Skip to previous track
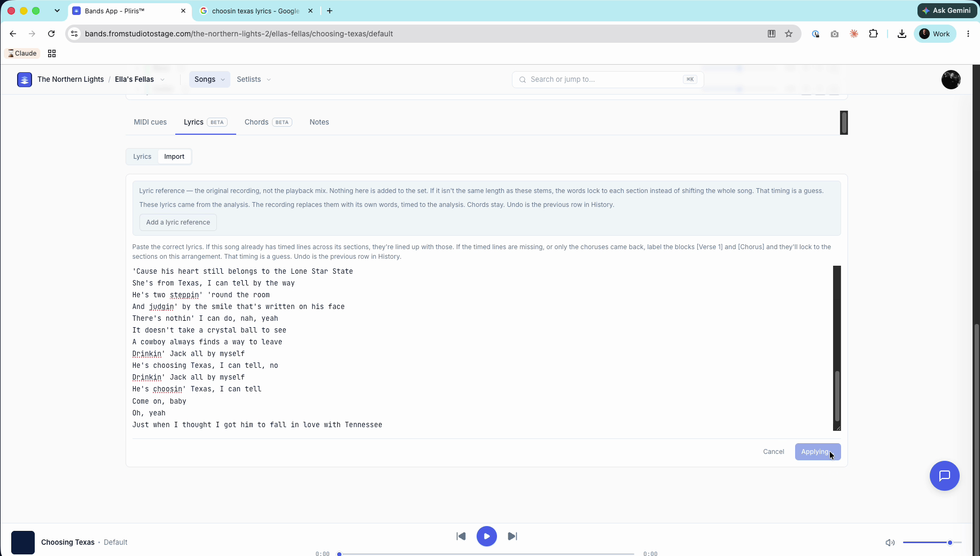Viewport: 980px width, 556px height. click(461, 536)
